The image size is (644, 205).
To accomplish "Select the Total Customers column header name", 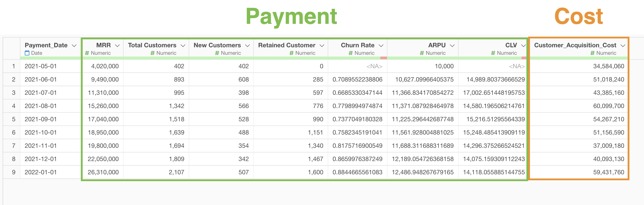I will [x=152, y=45].
